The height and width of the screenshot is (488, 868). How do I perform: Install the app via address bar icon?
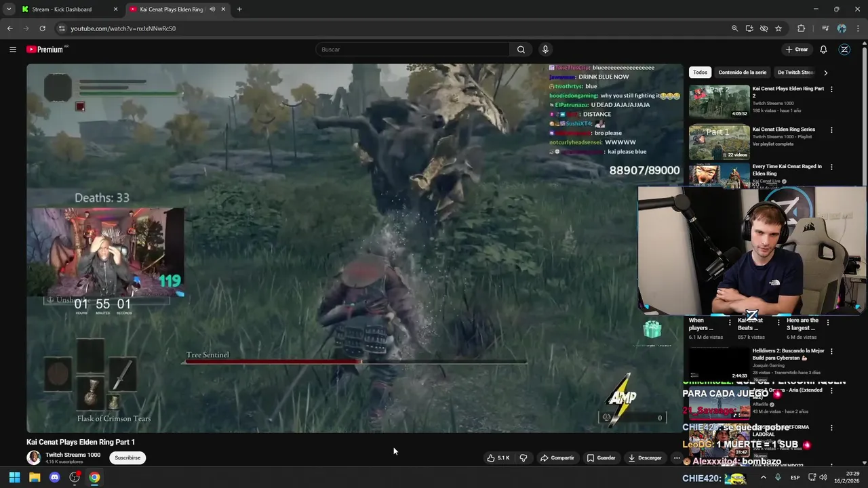pos(749,28)
